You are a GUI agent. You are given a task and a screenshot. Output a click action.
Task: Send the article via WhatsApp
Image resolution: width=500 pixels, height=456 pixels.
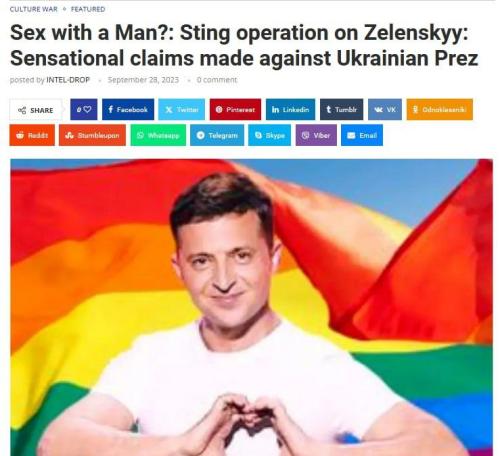[158, 135]
